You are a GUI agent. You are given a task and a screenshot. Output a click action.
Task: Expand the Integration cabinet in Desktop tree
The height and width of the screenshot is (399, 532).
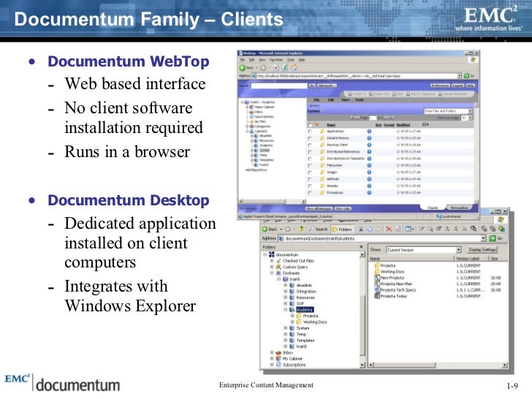click(285, 292)
